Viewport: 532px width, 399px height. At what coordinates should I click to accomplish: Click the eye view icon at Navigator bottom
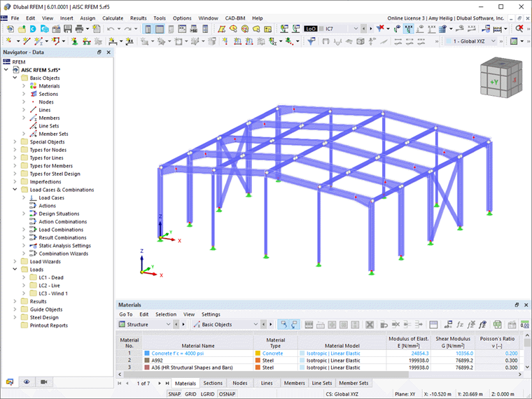coord(27,382)
